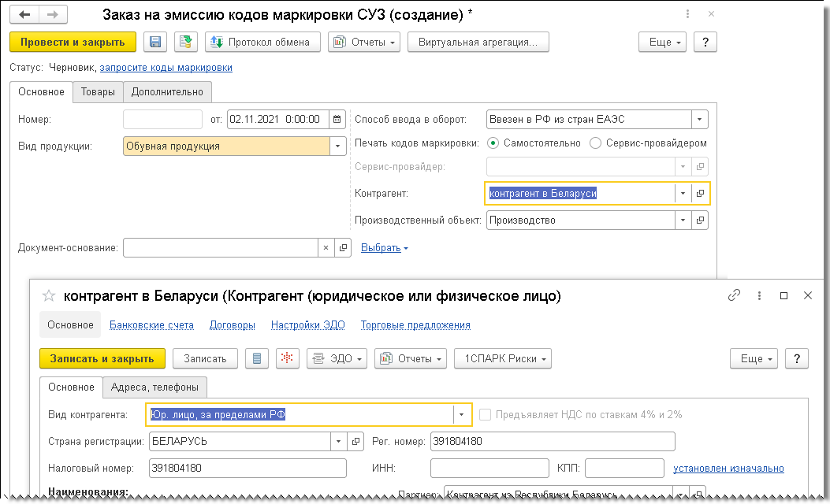Click the red 1СПАРК dots icon

(287, 358)
